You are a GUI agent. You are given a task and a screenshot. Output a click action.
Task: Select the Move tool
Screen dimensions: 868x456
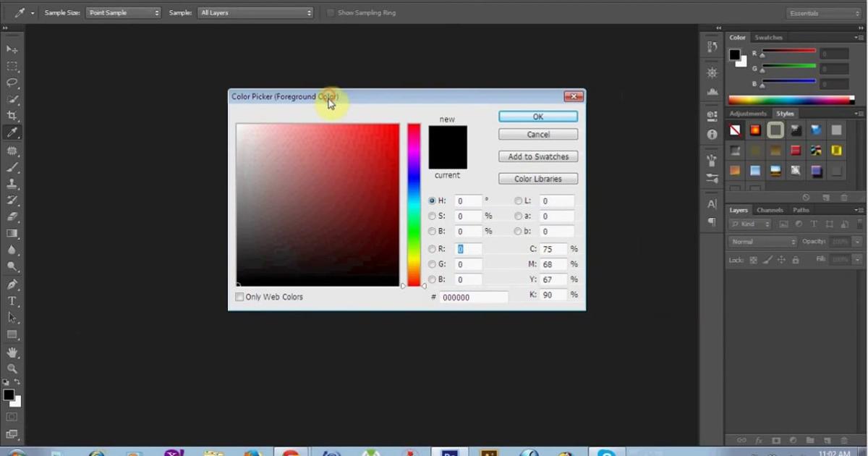tap(12, 48)
